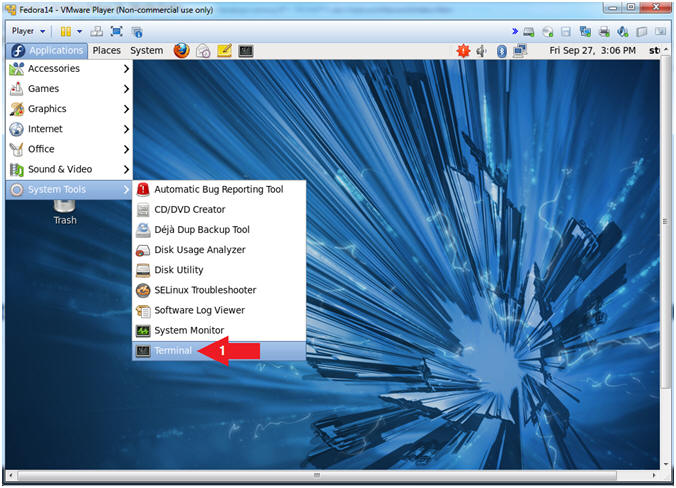The width and height of the screenshot is (676, 488).
Task: Launch Disk Usage Analyzer
Action: 219,250
